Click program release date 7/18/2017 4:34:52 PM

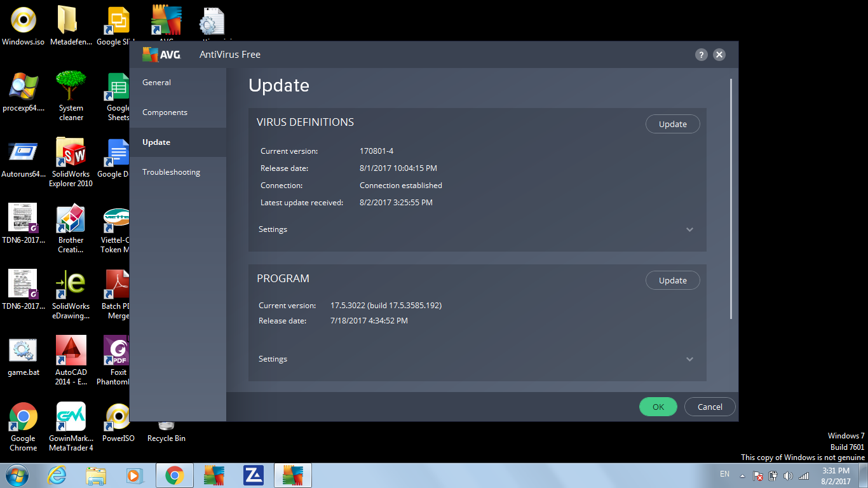pos(369,321)
